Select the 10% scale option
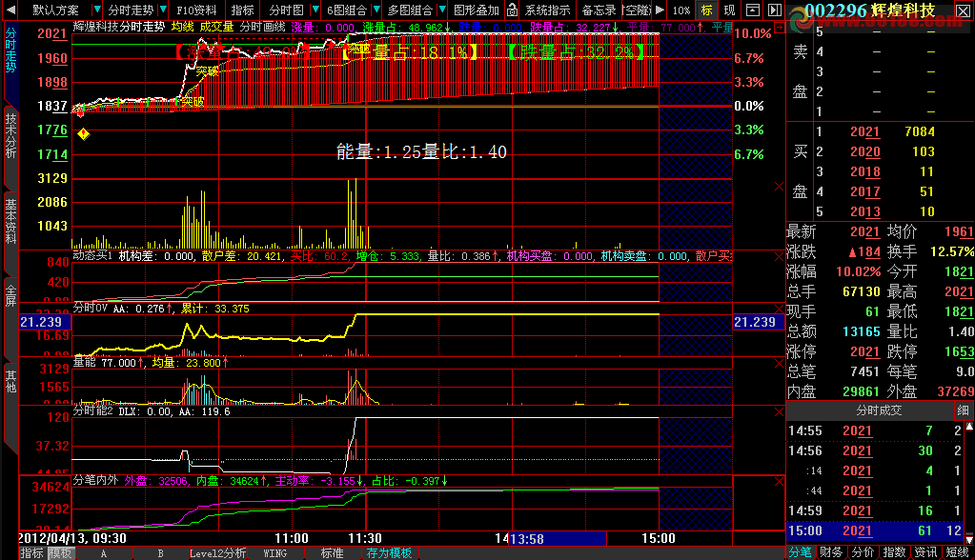The height and width of the screenshot is (560, 975). click(680, 10)
